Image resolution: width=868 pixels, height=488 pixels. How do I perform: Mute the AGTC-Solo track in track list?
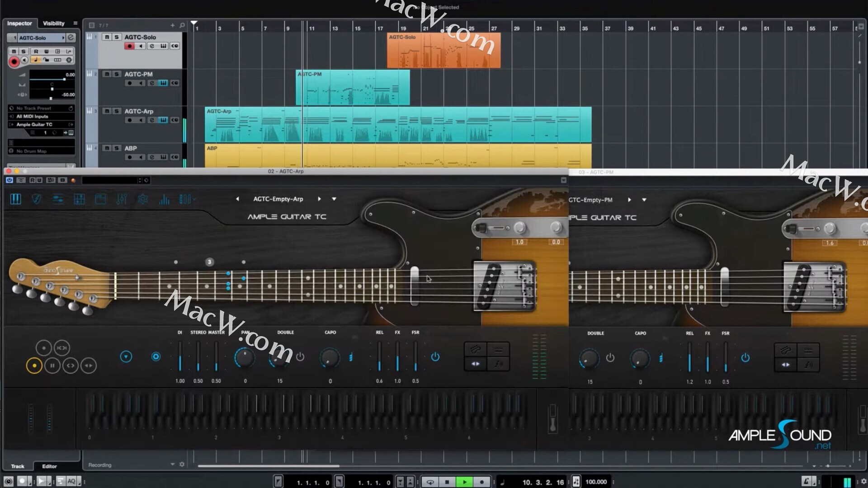[x=107, y=37]
